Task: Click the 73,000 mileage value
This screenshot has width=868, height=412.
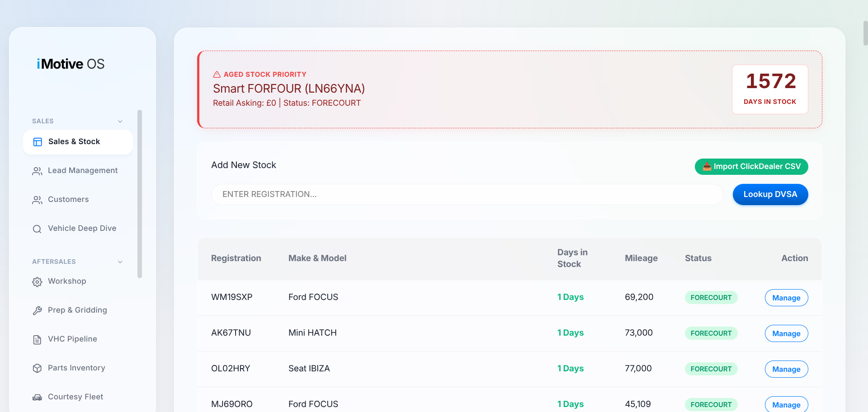Action: [x=639, y=333]
